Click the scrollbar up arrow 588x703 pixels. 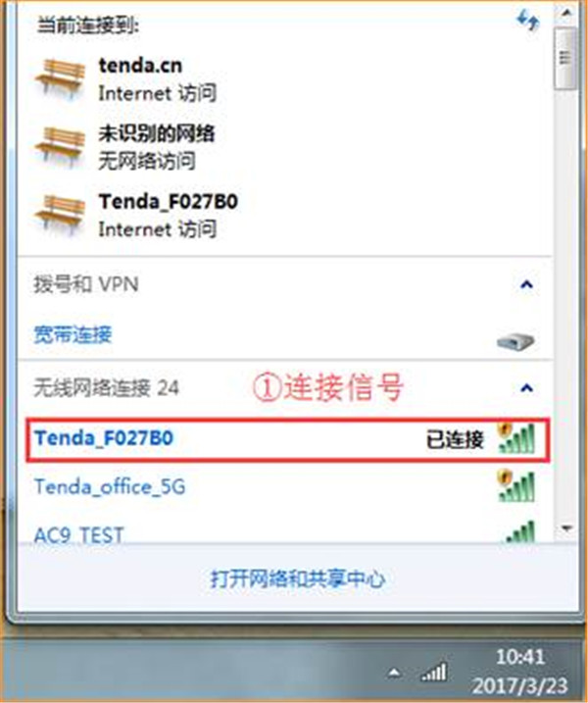point(566,13)
